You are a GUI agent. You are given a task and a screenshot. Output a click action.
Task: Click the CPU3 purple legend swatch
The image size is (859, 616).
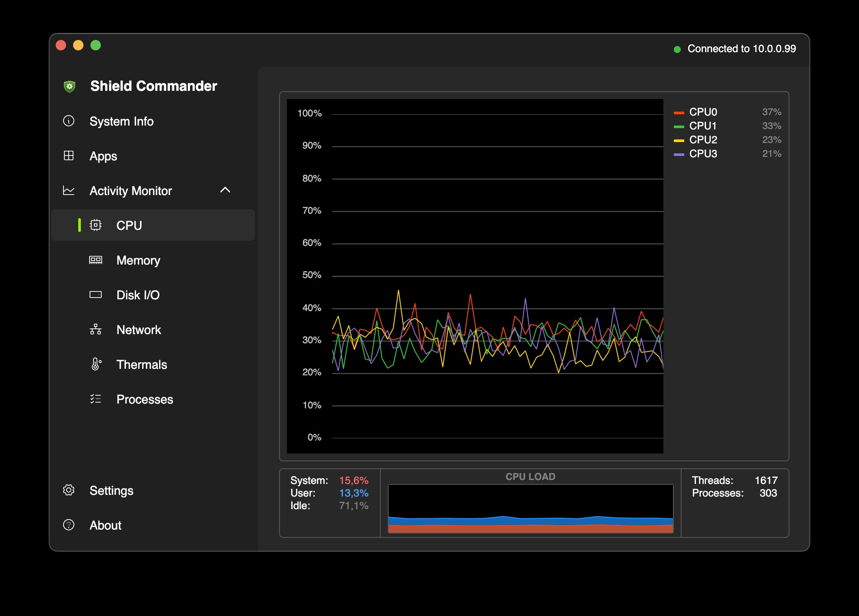point(679,154)
